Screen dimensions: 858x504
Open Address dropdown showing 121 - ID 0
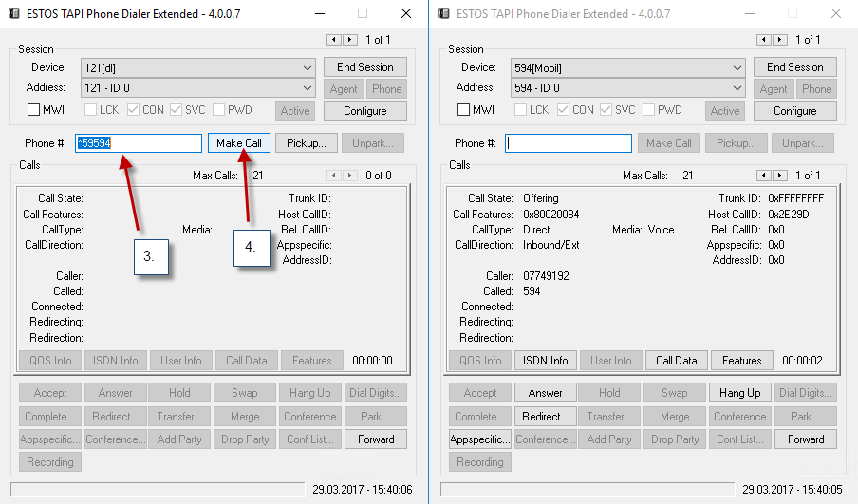point(307,88)
